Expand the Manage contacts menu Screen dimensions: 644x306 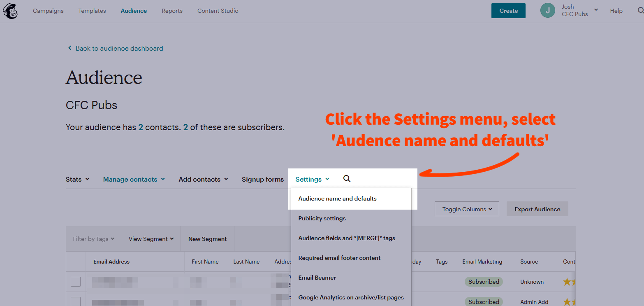click(x=134, y=179)
